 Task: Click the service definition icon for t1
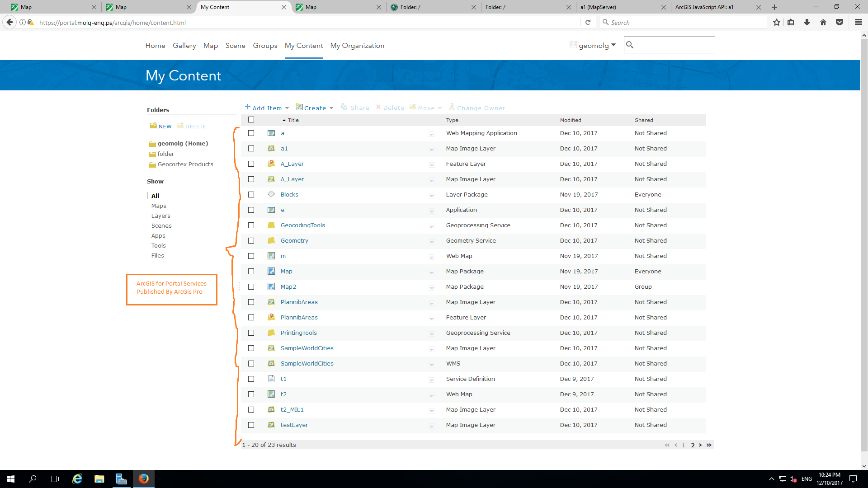(271, 379)
